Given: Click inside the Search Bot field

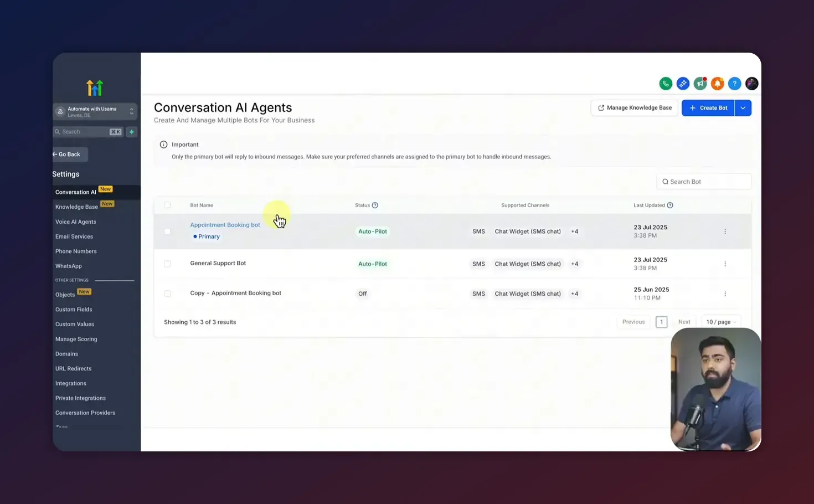Looking at the screenshot, I should click(703, 181).
